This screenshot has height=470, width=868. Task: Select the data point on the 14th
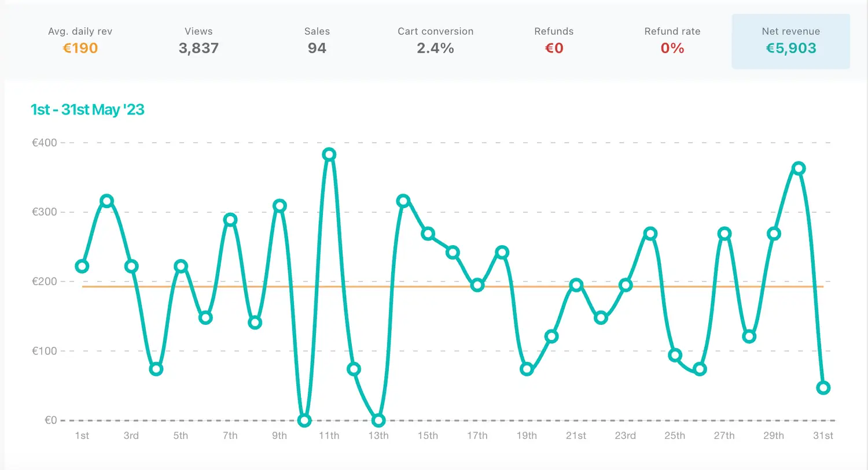[x=403, y=201]
